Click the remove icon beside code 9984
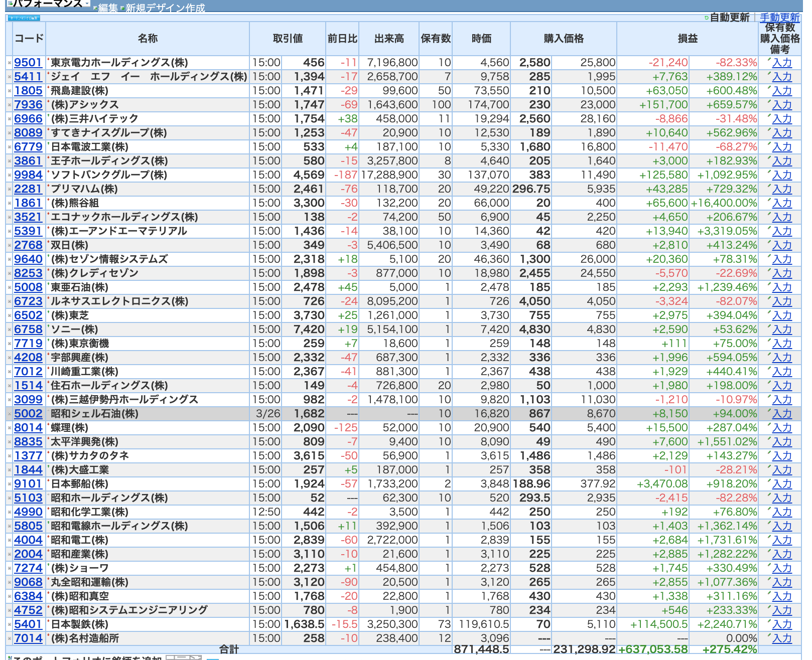 pos(9,175)
